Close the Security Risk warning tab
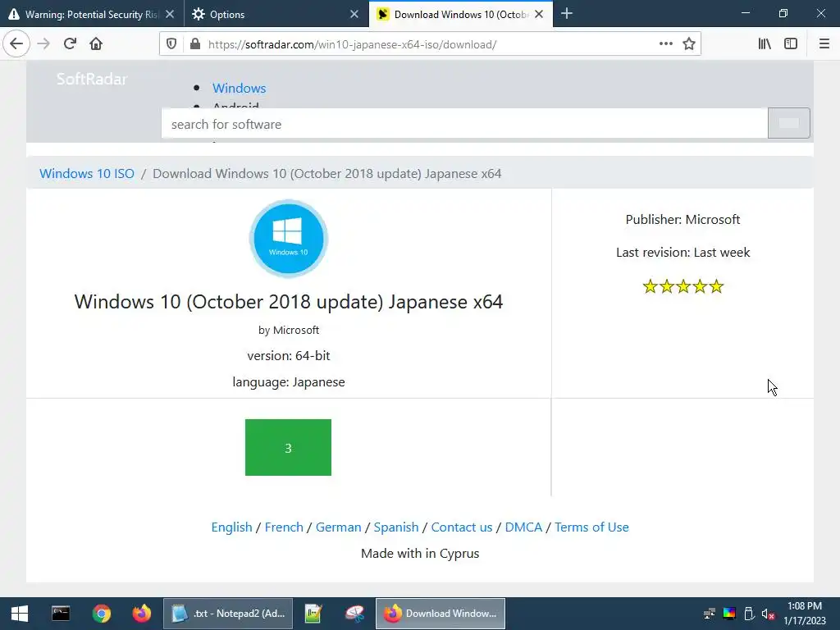Image resolution: width=840 pixels, height=630 pixels. tap(170, 15)
